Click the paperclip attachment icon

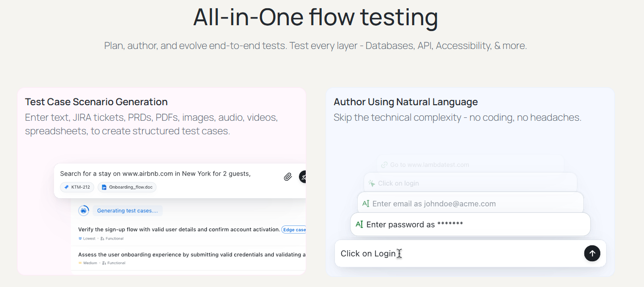point(288,177)
